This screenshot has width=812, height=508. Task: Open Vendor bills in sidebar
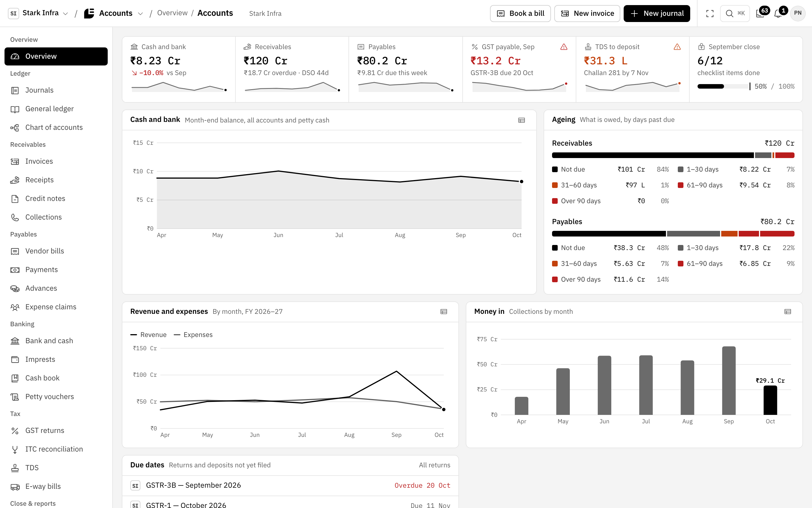pyautogui.click(x=56, y=251)
